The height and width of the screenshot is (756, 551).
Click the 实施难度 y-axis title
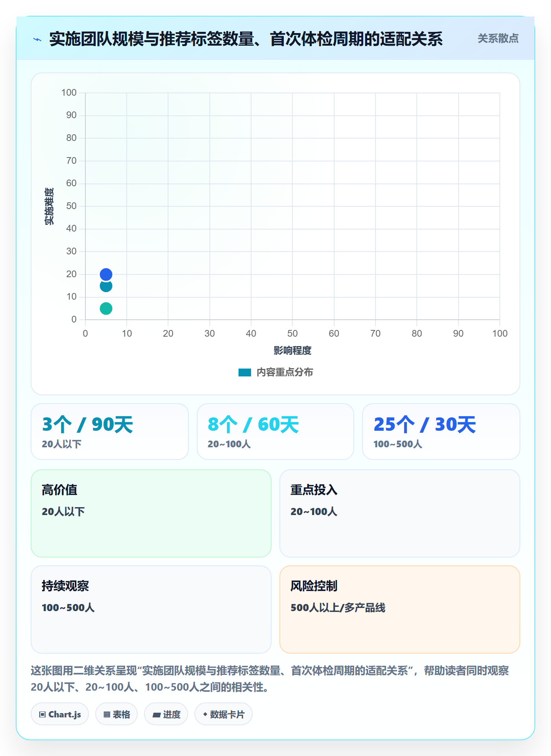pyautogui.click(x=49, y=206)
